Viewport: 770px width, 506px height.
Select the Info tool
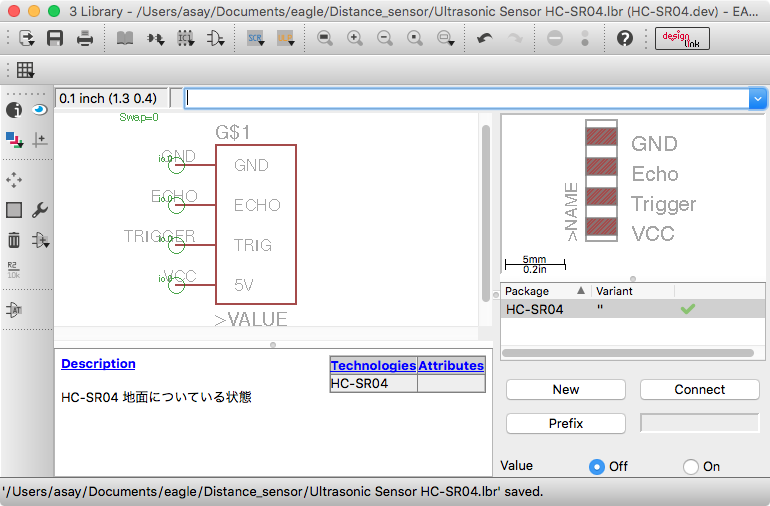pyautogui.click(x=14, y=110)
